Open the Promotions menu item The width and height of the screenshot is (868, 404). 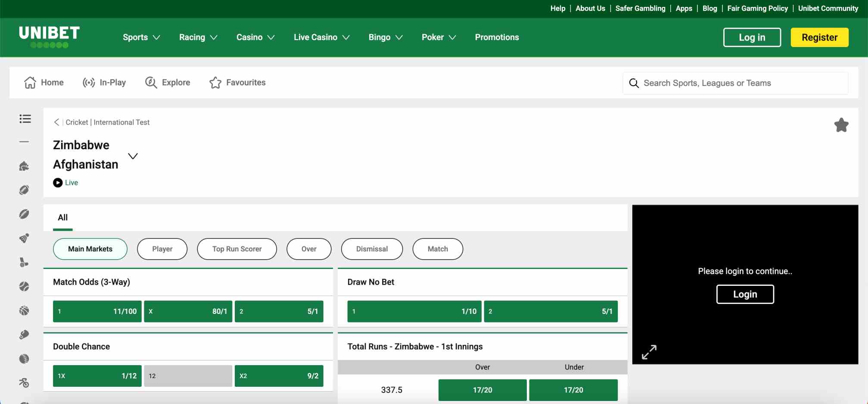click(496, 37)
